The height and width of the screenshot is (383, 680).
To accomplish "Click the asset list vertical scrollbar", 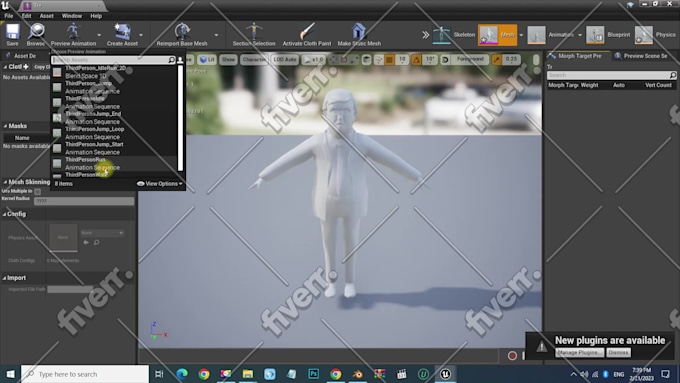I will [x=180, y=118].
